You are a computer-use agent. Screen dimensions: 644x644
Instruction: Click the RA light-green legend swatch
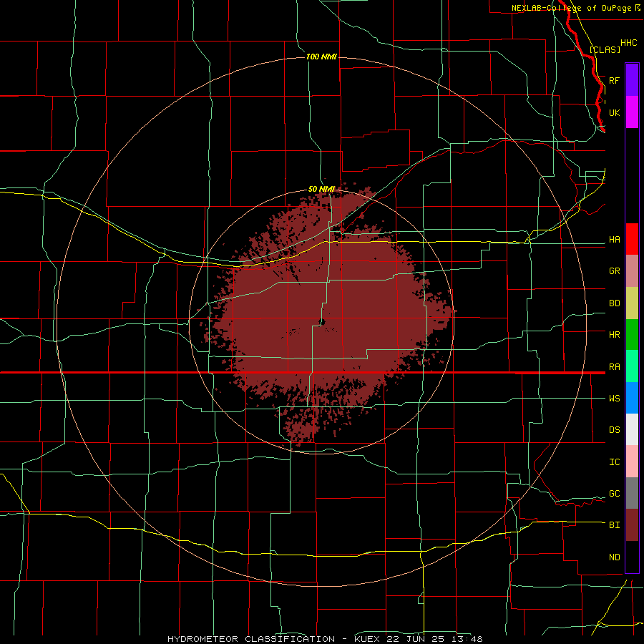point(632,366)
